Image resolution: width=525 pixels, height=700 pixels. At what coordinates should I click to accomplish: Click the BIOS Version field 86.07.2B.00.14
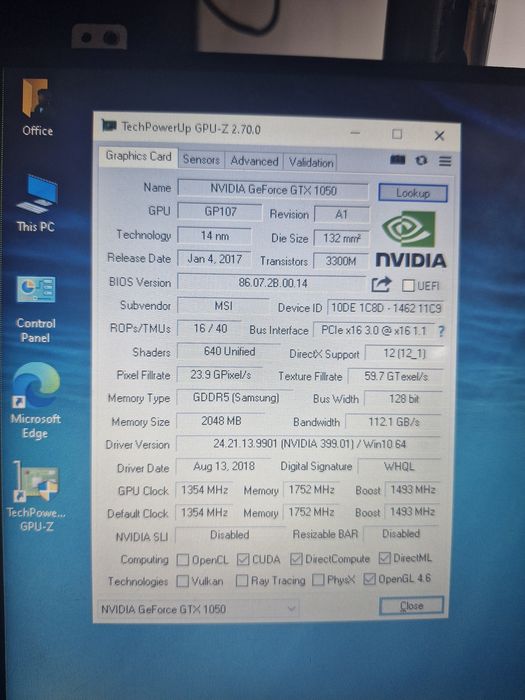coord(272,283)
